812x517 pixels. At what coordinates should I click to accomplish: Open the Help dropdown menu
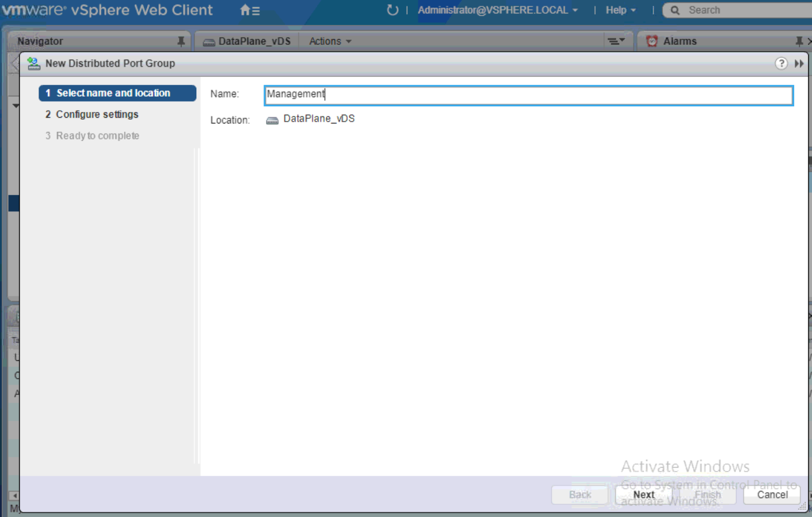[621, 10]
